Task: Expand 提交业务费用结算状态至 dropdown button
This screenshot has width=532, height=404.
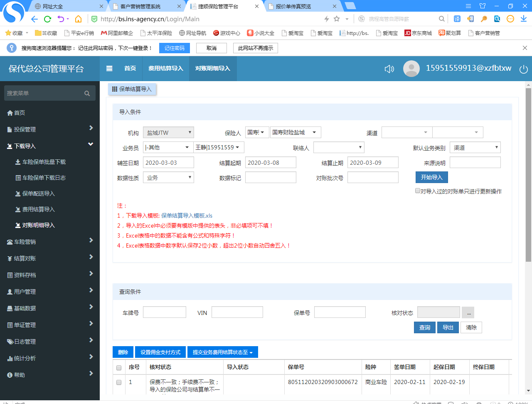Action: (x=222, y=352)
